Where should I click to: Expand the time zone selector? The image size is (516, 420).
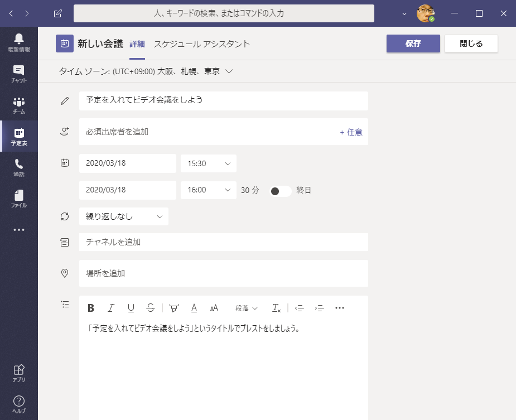pyautogui.click(x=146, y=71)
